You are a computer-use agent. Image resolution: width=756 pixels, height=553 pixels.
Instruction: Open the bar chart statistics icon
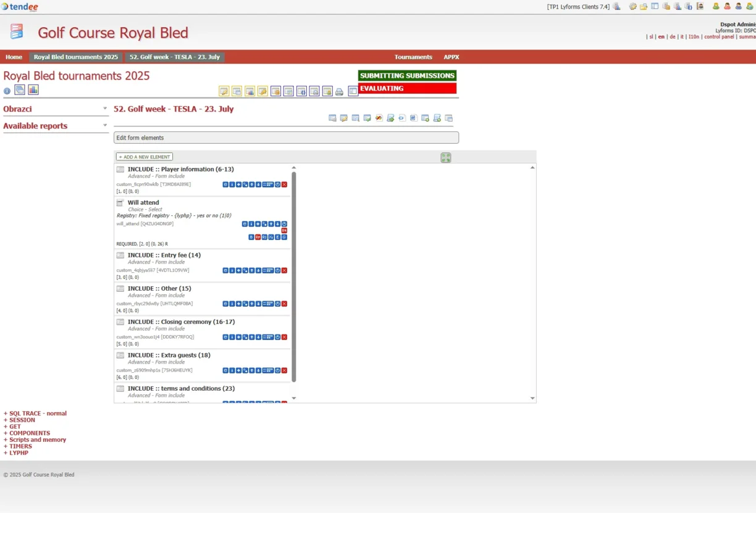click(33, 90)
